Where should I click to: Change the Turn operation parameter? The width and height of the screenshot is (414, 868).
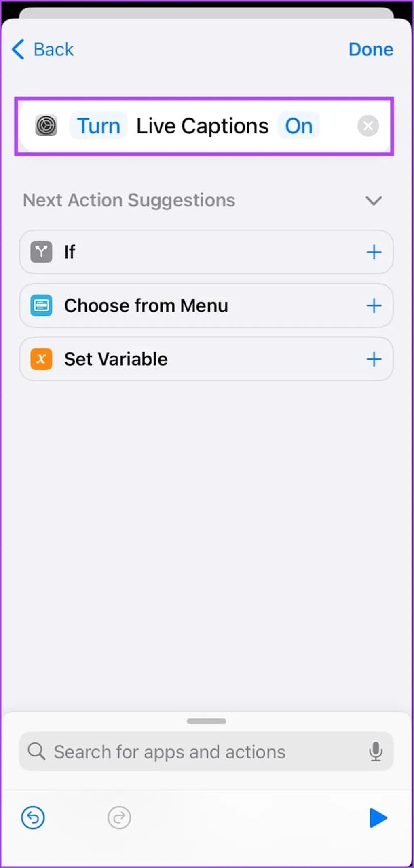(99, 126)
